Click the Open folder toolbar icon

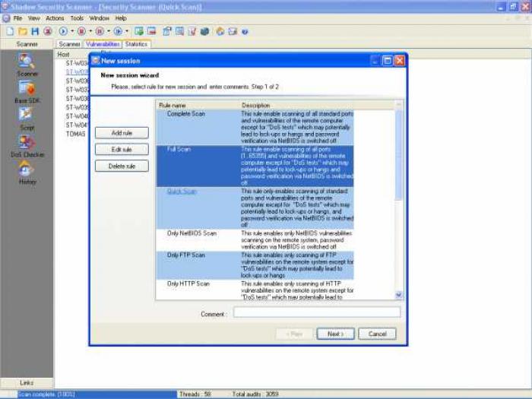click(x=23, y=32)
